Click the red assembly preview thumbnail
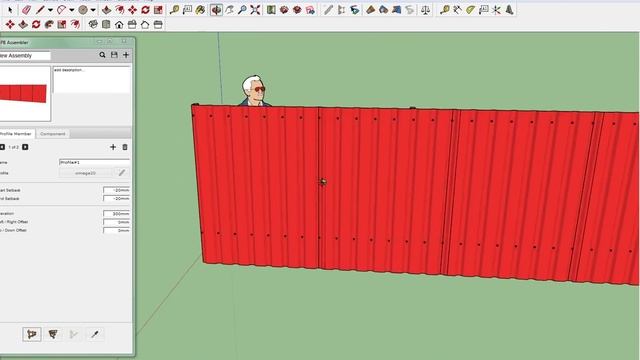Screen dimensions: 640x360 pos(24,93)
